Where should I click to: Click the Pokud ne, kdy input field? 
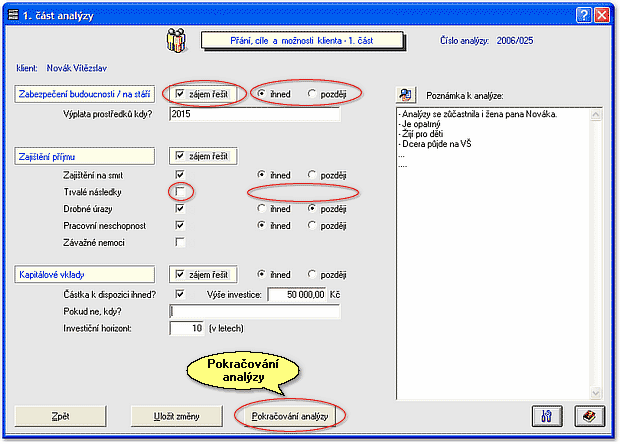click(254, 311)
